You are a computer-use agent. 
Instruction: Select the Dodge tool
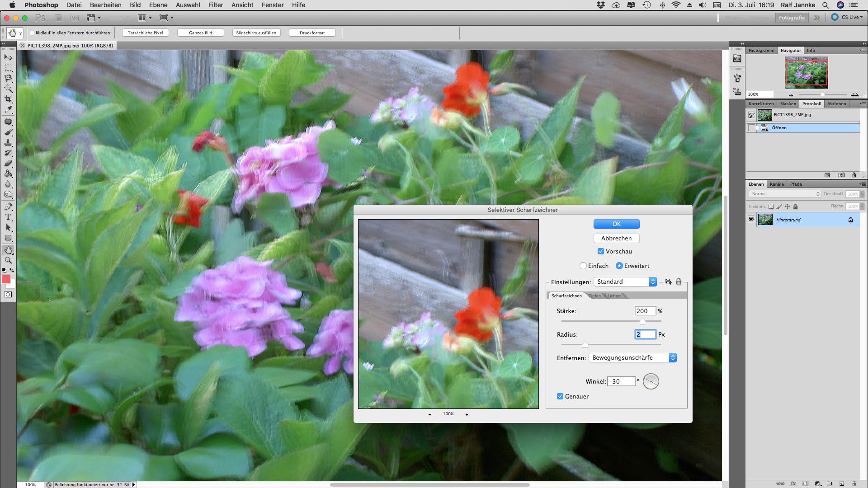[x=8, y=195]
